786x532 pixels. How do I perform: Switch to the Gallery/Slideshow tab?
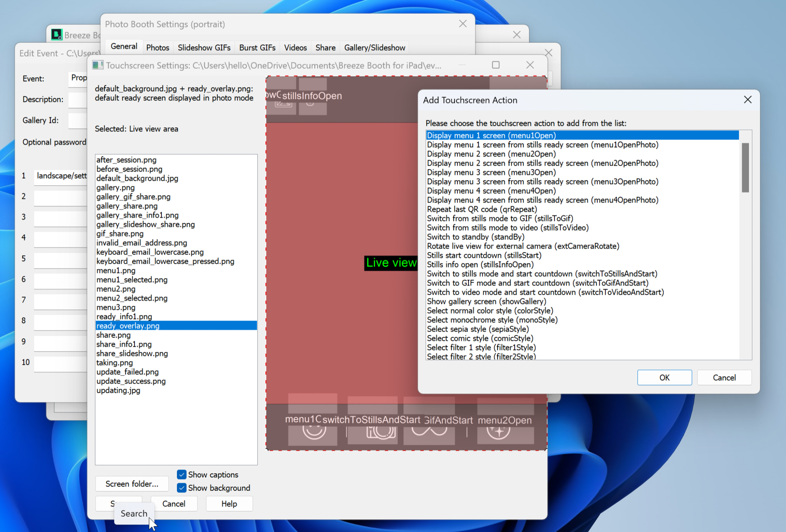(374, 47)
